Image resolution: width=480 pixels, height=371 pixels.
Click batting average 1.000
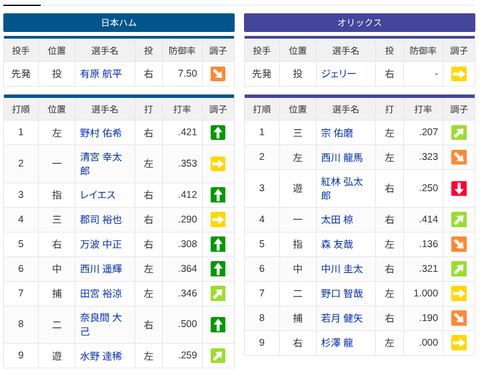click(426, 293)
